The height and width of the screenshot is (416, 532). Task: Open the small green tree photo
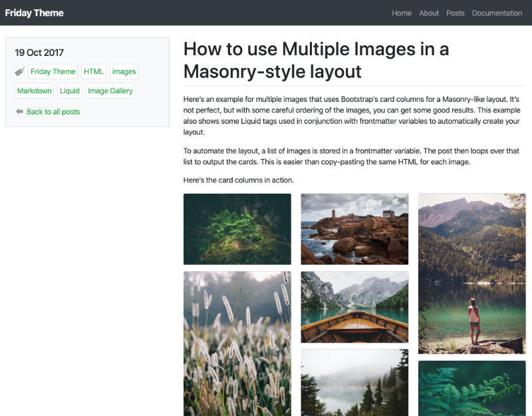click(x=237, y=229)
